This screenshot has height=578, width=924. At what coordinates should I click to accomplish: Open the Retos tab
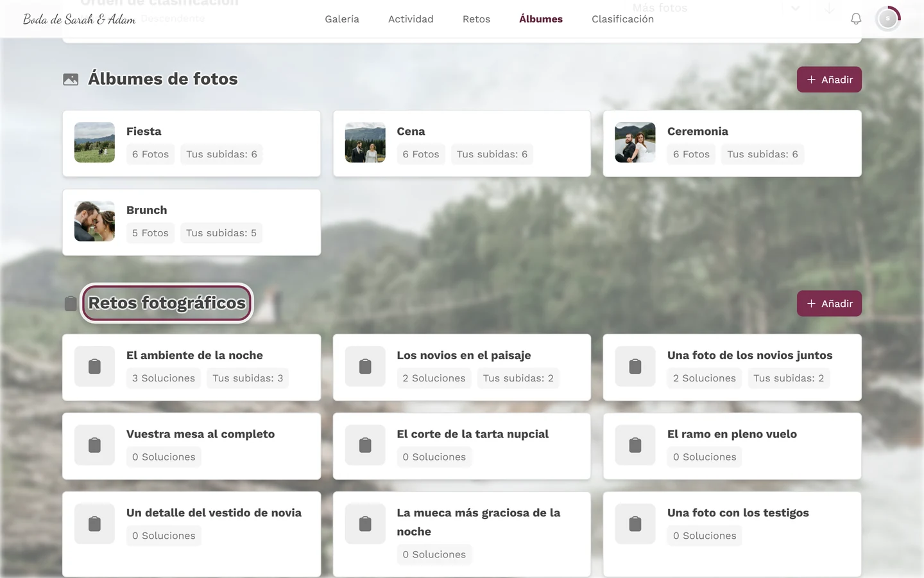(476, 19)
